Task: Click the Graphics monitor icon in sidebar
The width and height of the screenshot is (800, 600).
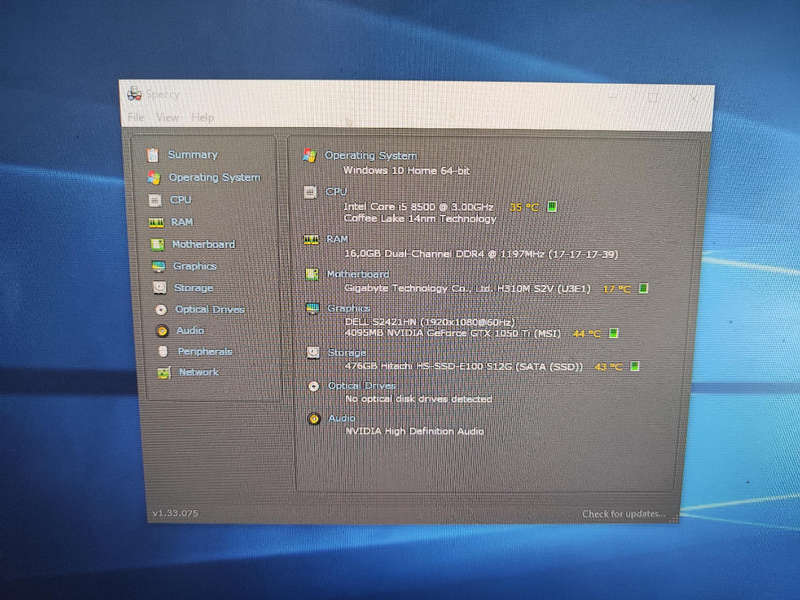Action: pos(159,266)
